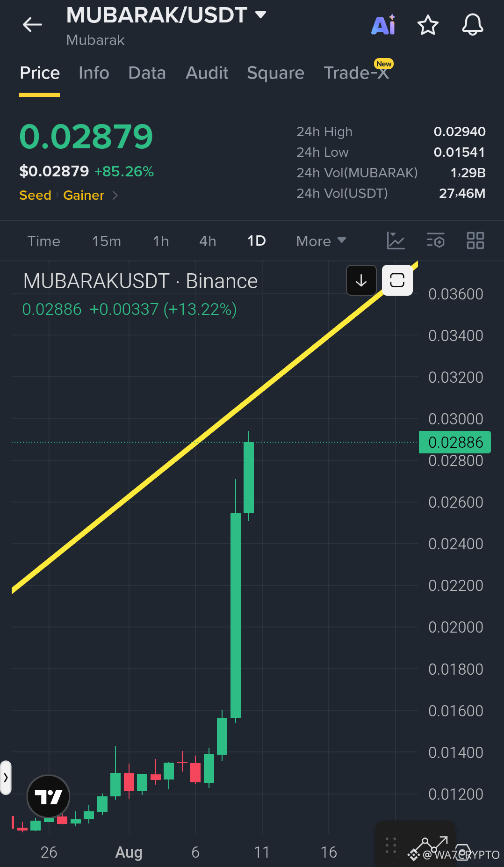
Task: Select the Time chart interval
Action: pos(44,241)
